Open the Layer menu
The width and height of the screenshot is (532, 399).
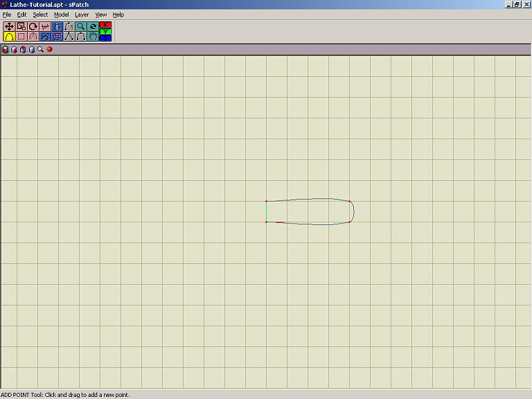(82, 15)
